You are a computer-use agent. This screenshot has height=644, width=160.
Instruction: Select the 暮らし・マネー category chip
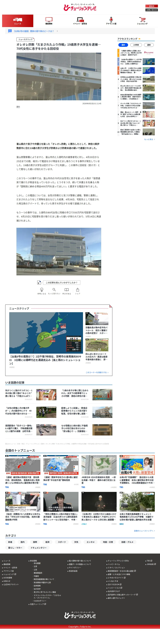coord(15,548)
